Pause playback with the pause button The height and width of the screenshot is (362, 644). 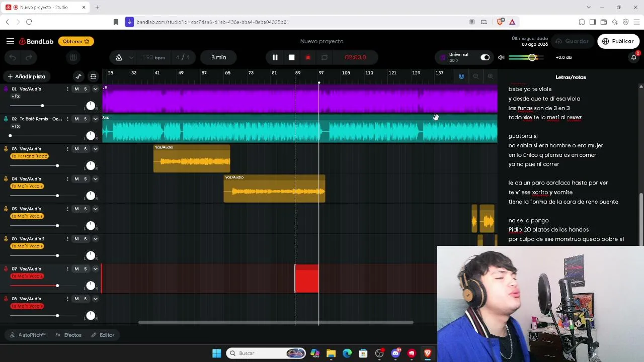click(275, 57)
